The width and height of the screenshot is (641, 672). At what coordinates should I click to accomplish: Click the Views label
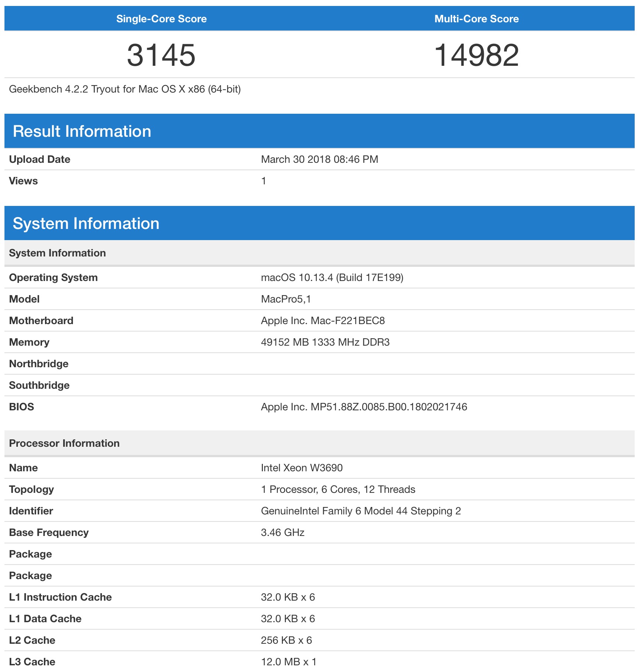(x=23, y=181)
